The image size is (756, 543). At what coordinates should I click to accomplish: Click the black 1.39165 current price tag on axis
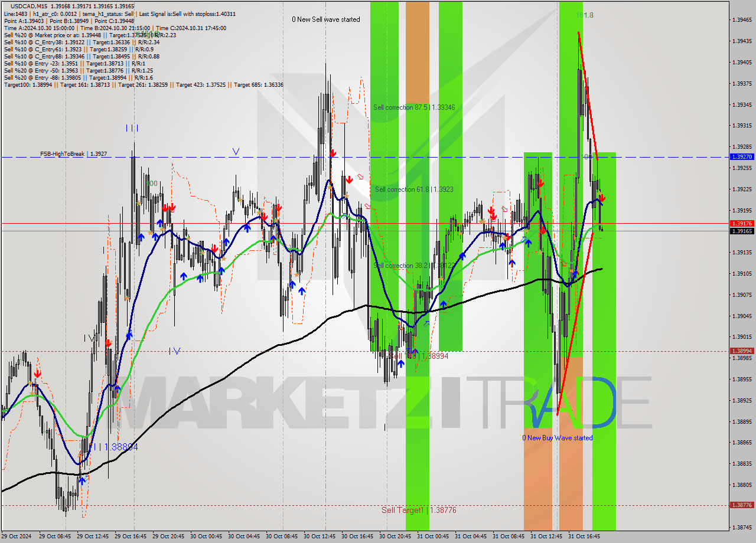[x=742, y=231]
